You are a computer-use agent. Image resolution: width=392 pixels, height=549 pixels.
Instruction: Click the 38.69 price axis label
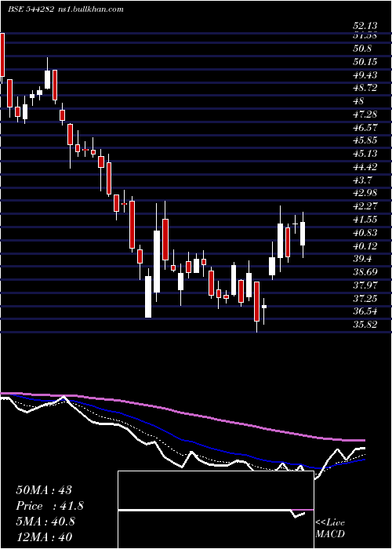pyautogui.click(x=365, y=272)
